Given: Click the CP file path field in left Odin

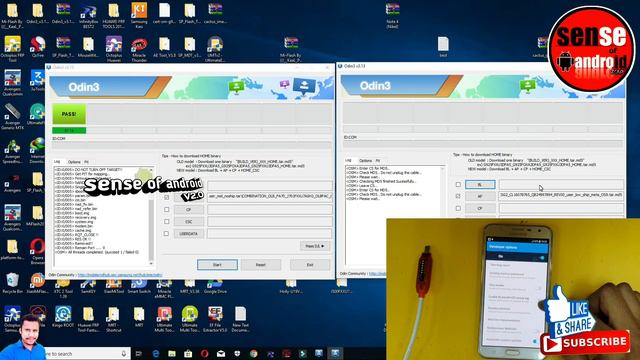Looking at the screenshot, I should (x=270, y=209).
